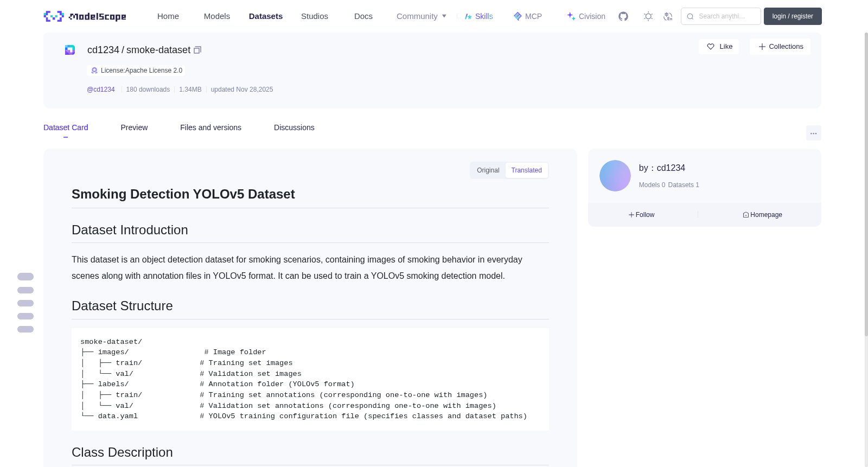Click the smoke-dataset avatar icon

click(x=70, y=50)
